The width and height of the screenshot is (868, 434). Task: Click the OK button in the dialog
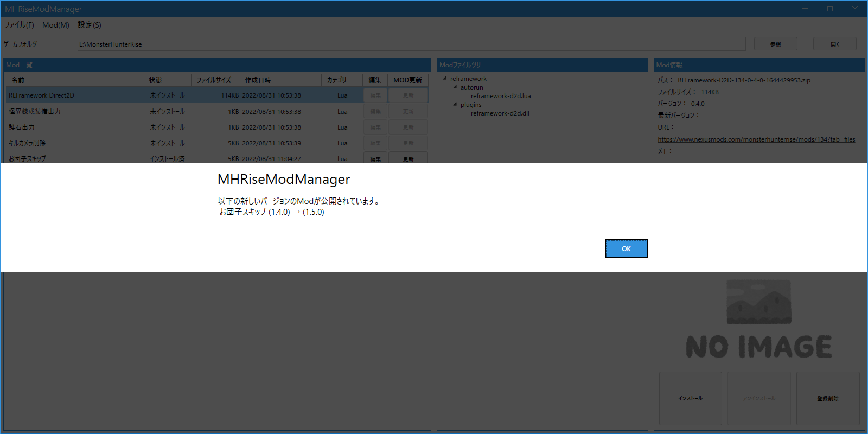pos(626,248)
